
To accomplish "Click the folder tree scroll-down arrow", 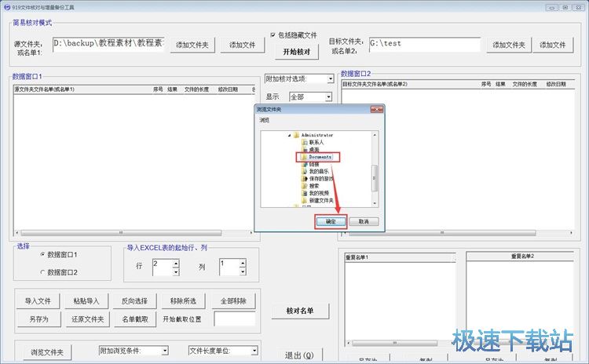I will (374, 203).
